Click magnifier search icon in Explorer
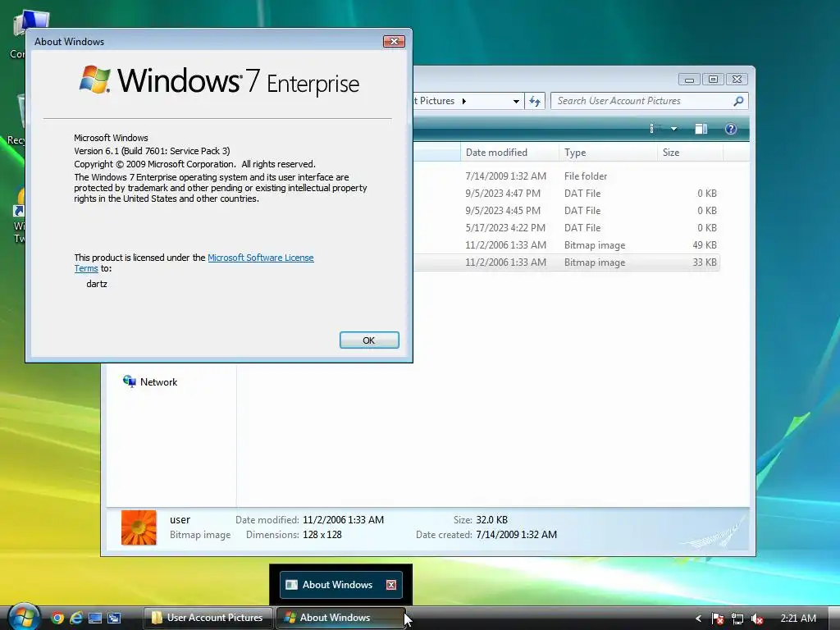Image resolution: width=840 pixels, height=630 pixels. coord(738,101)
